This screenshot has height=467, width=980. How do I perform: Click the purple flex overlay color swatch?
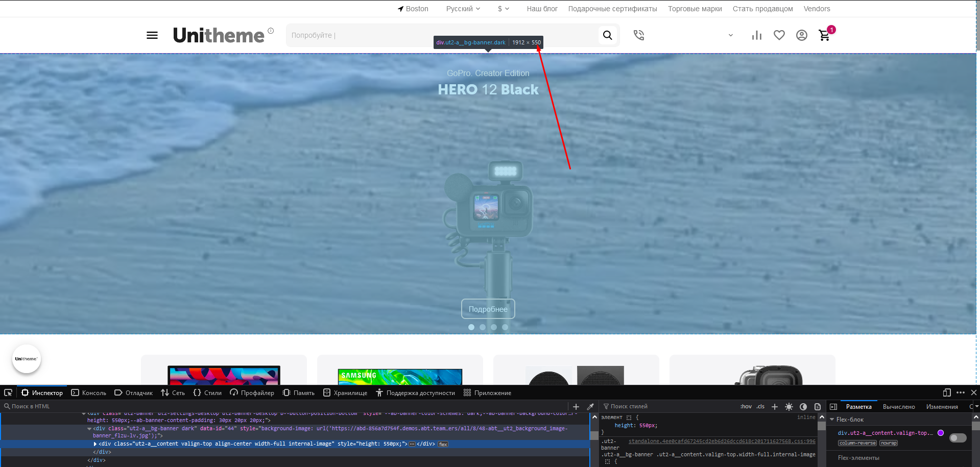pyautogui.click(x=941, y=433)
